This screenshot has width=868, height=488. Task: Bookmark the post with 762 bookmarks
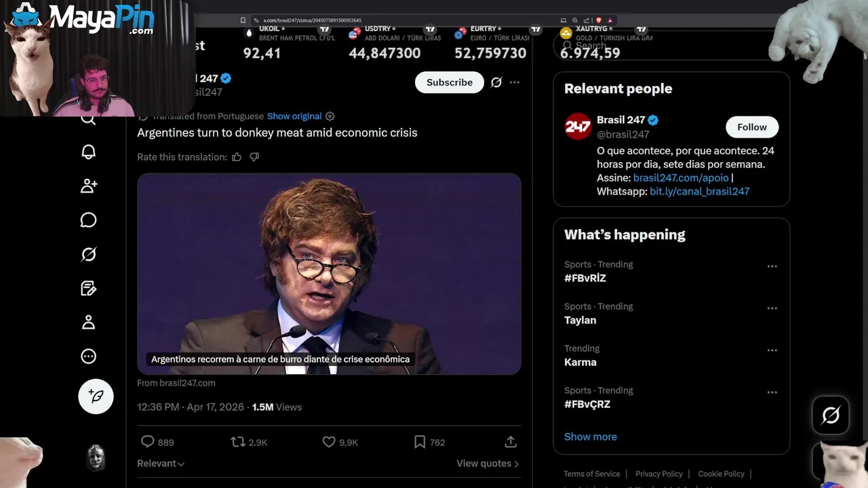pyautogui.click(x=420, y=442)
